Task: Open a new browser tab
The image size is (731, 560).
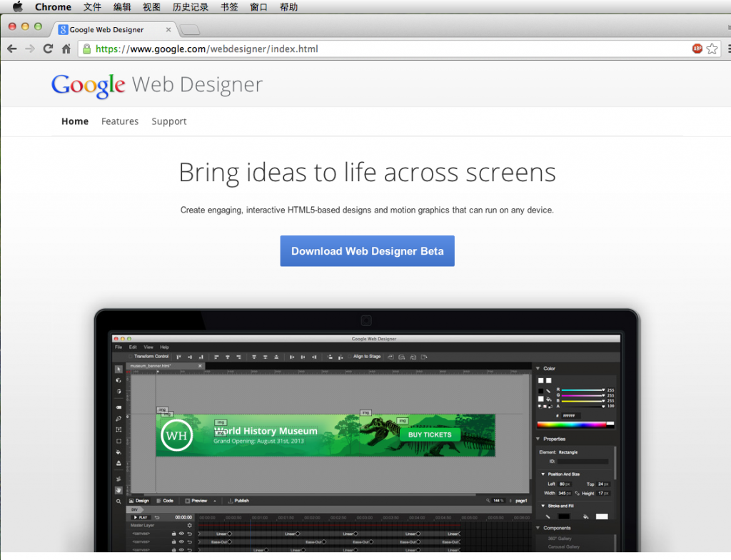Action: [x=190, y=30]
